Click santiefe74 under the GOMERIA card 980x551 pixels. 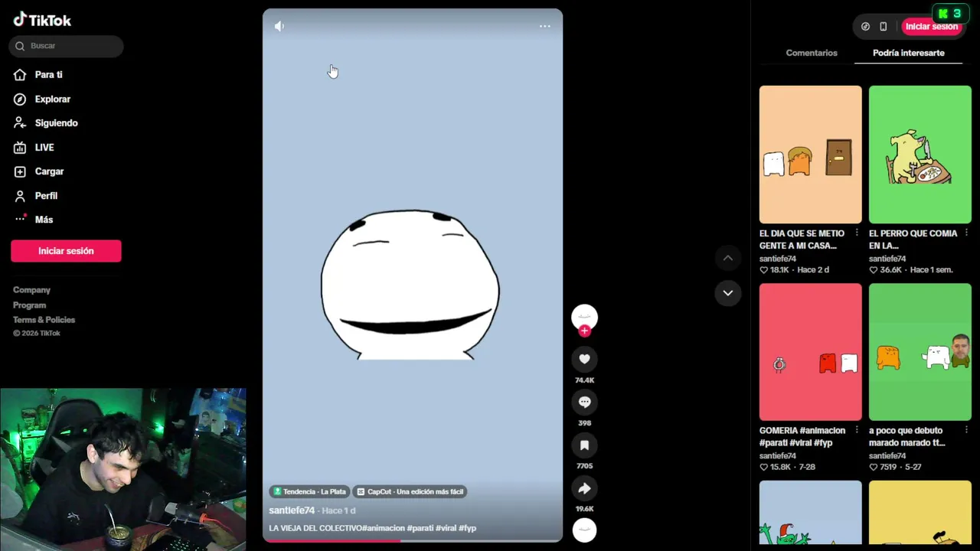pyautogui.click(x=778, y=456)
